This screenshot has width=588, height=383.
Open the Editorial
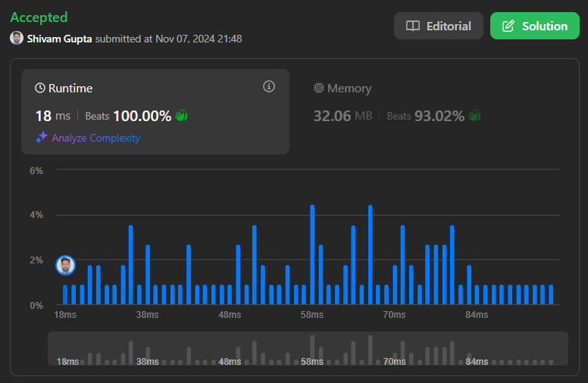coord(439,26)
